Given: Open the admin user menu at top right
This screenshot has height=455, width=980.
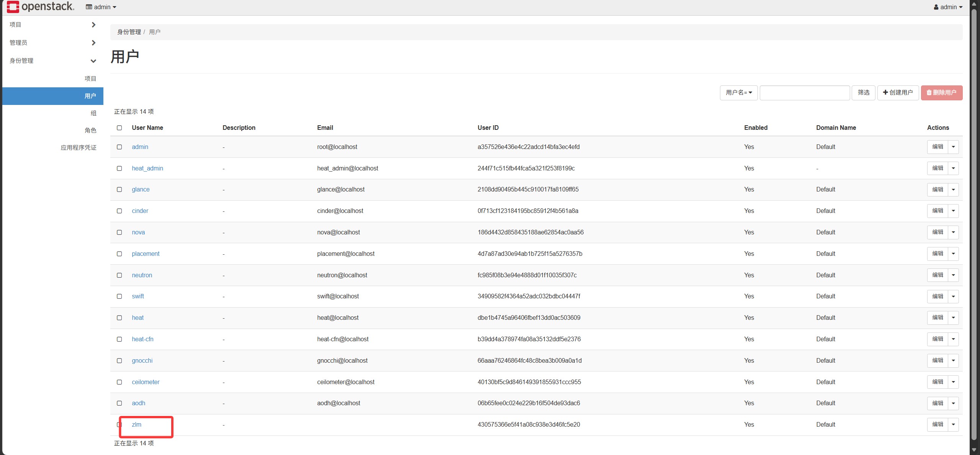Looking at the screenshot, I should [948, 7].
